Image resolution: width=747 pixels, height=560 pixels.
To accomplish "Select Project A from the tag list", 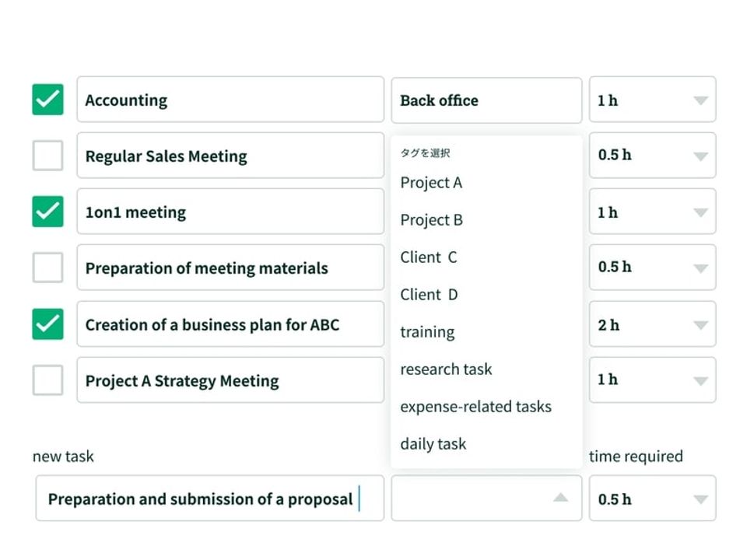I will tap(431, 183).
